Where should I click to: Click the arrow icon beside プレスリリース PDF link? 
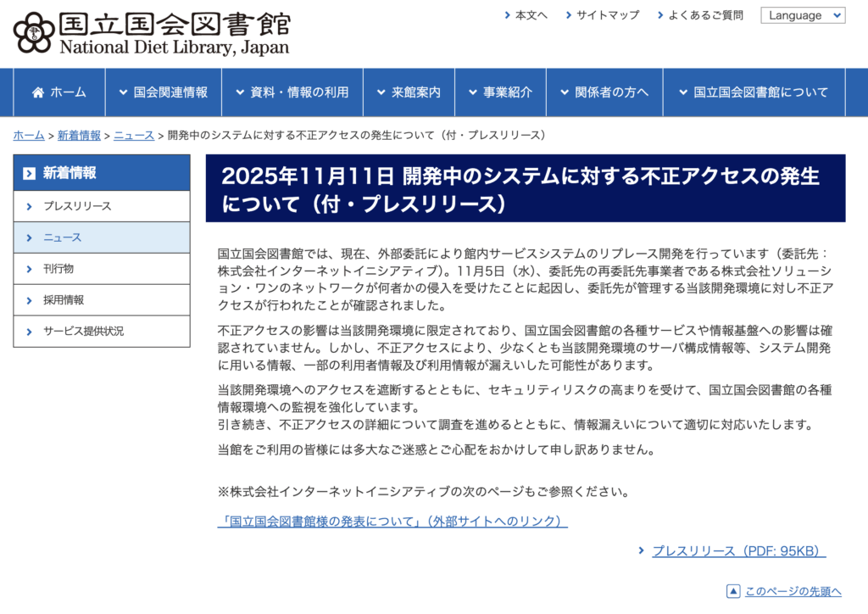(642, 551)
